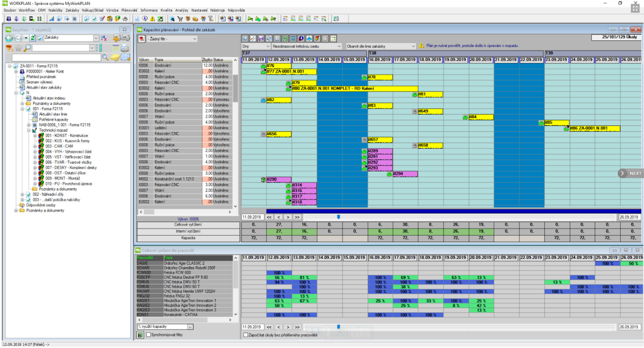The image size is (644, 348).
Task: Click the yellow warning triangle in main toolbar
Action: tap(152, 19)
